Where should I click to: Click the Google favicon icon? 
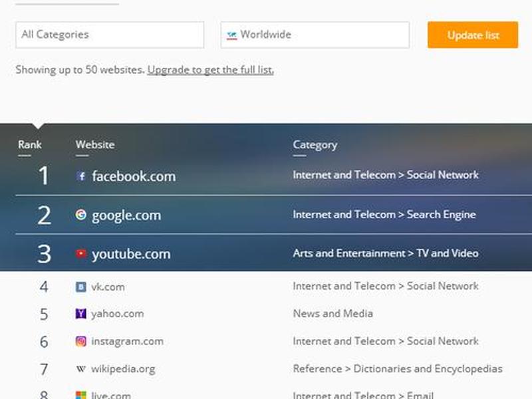click(80, 215)
